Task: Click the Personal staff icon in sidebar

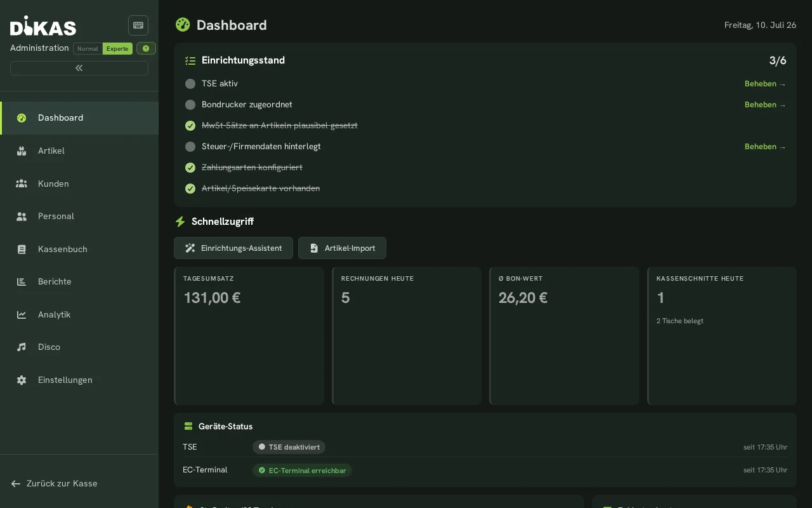Action: [22, 216]
